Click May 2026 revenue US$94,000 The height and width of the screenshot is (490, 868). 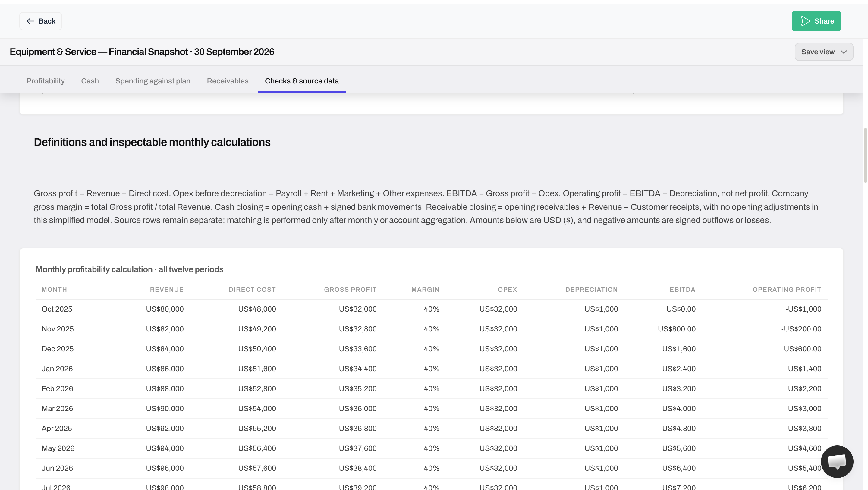[165, 448]
